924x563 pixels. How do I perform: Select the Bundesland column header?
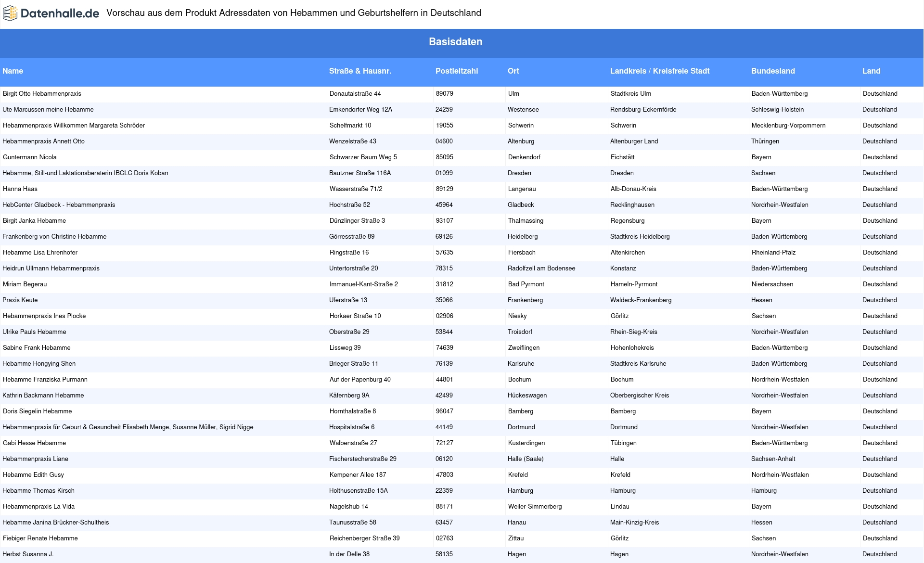773,71
